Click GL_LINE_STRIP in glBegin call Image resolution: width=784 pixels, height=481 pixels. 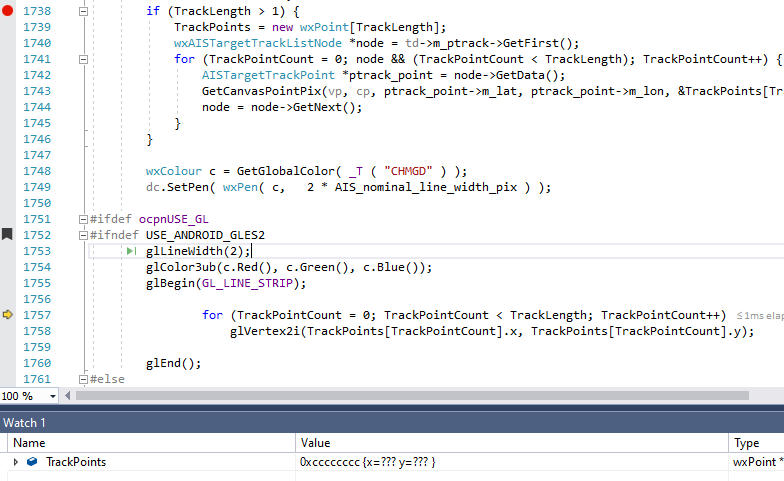point(247,283)
